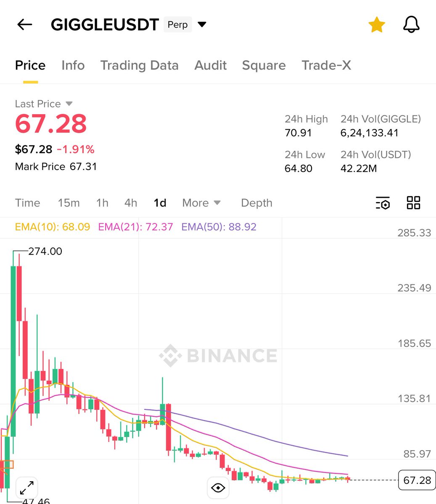This screenshot has height=504, width=436.
Task: Click the -1.91% price change
Action: pyautogui.click(x=76, y=149)
